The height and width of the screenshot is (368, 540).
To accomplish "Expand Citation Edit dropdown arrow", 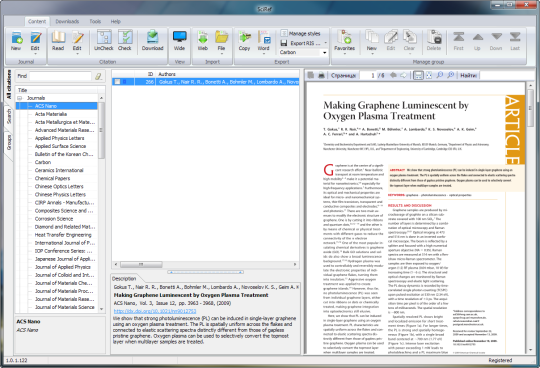I will (x=77, y=53).
